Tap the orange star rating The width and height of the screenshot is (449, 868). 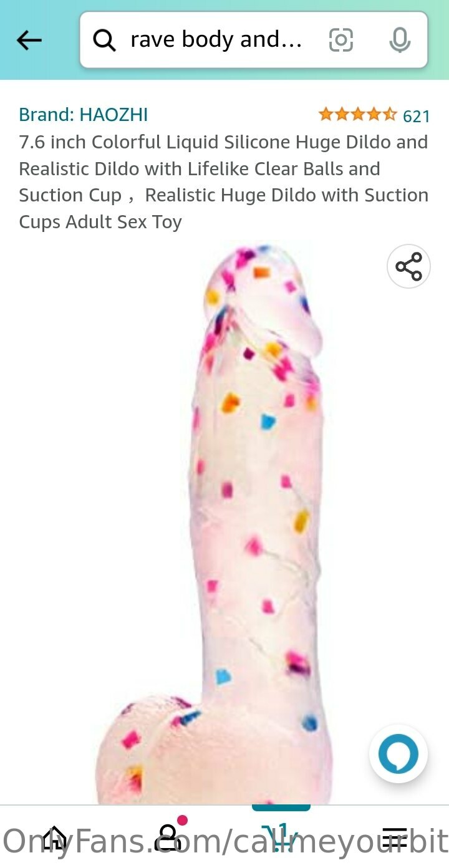tap(357, 115)
